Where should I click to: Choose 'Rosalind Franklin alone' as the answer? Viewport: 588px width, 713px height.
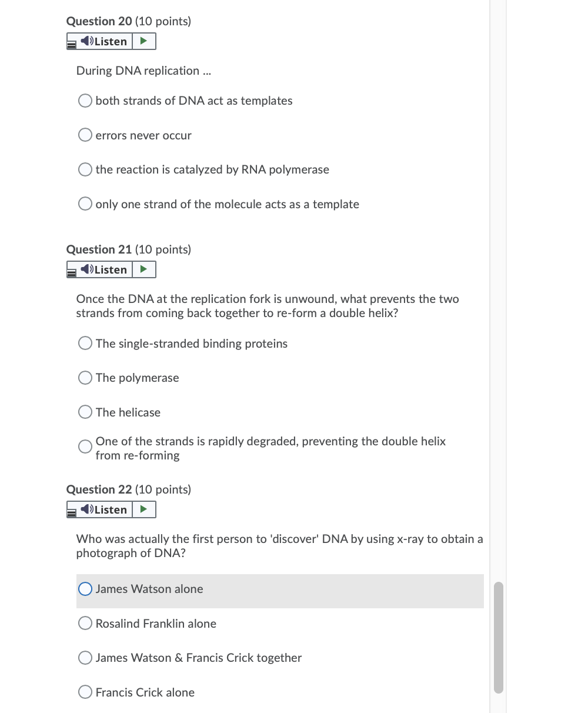pos(85,622)
